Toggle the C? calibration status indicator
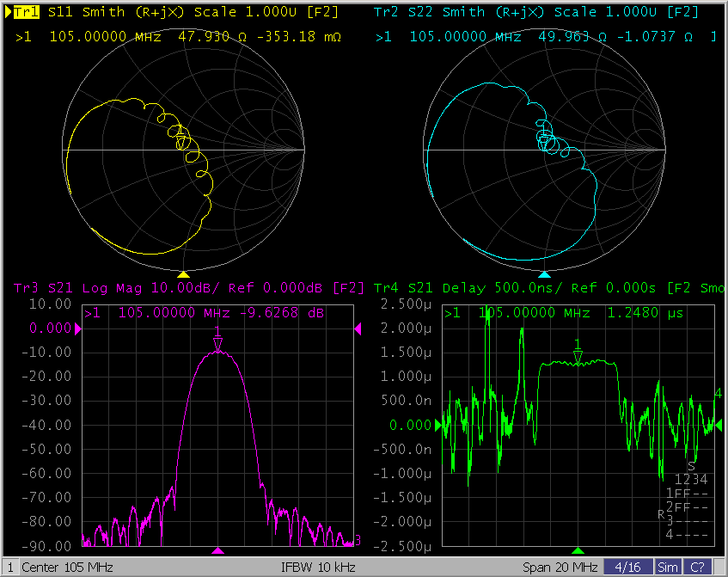Viewport: 728px width, 577px height. click(696, 568)
